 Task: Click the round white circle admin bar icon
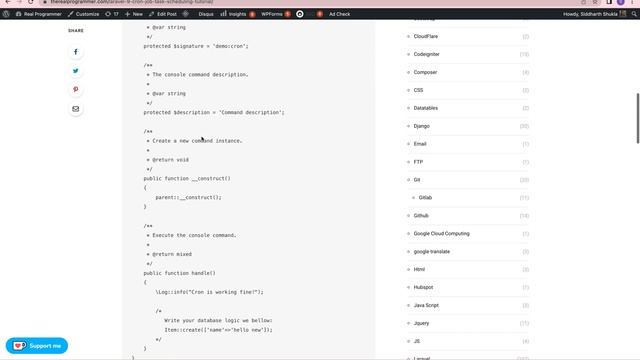[300, 14]
